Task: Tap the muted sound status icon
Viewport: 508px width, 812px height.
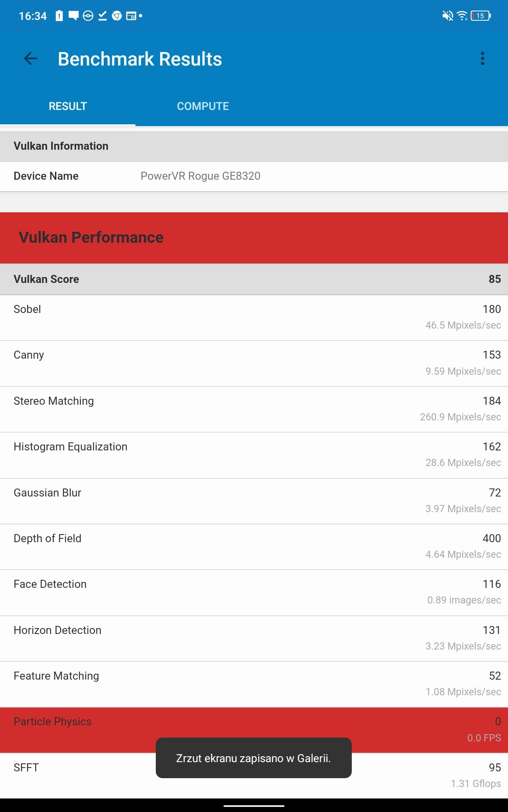Action: click(x=447, y=16)
